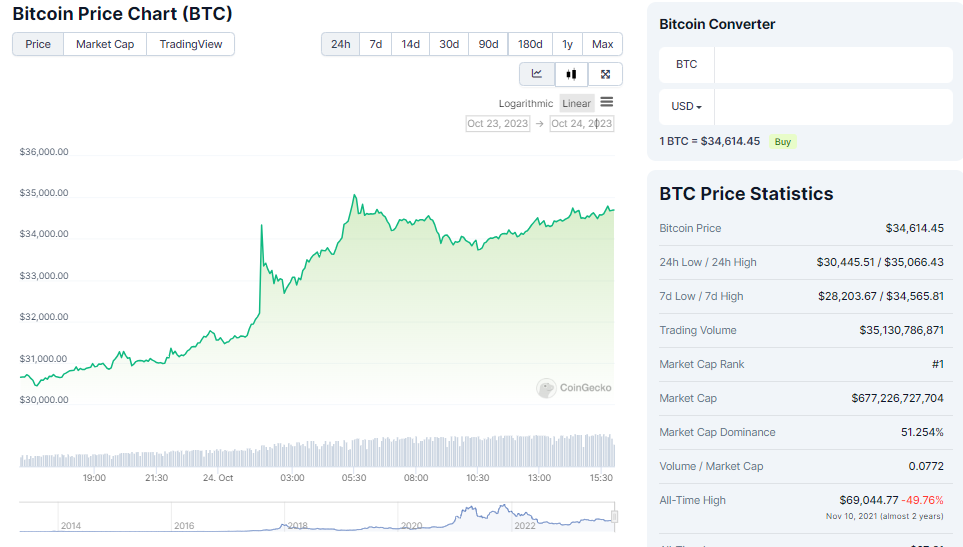Open the chart hamburger menu
The width and height of the screenshot is (963, 547).
[x=607, y=102]
